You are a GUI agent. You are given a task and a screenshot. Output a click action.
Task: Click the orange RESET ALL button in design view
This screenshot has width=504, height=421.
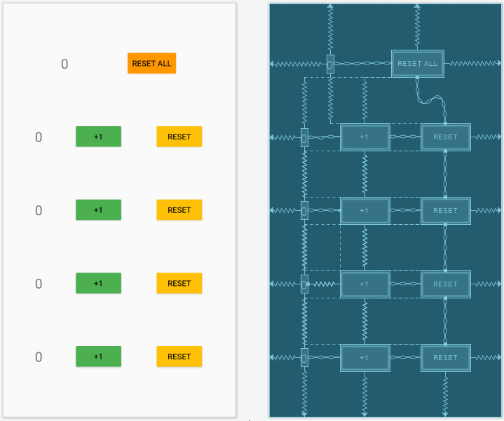[151, 63]
